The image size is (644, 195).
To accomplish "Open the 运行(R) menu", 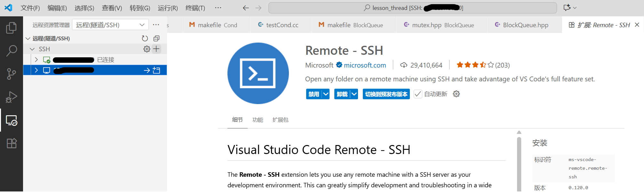I will coord(168,8).
